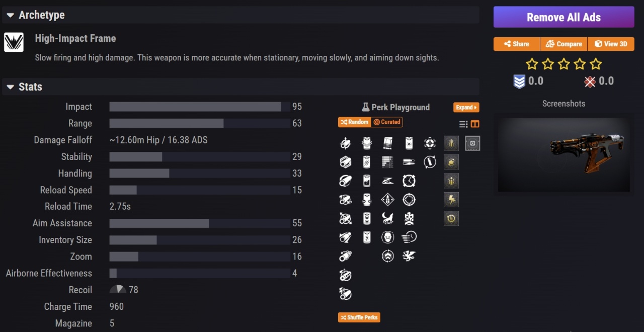Select the skull perk icon
The width and height of the screenshot is (644, 332).
pos(387,237)
